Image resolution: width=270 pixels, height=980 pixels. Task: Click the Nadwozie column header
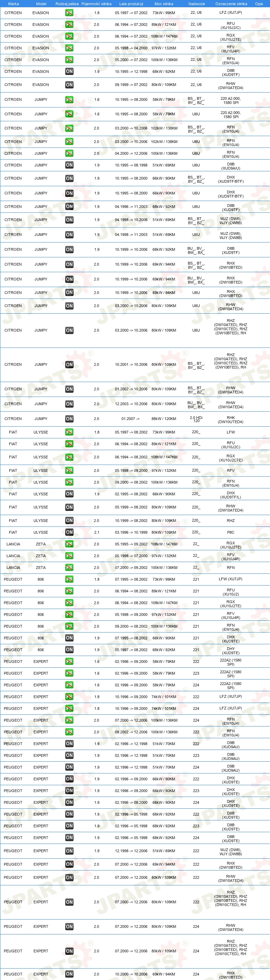click(x=196, y=4)
